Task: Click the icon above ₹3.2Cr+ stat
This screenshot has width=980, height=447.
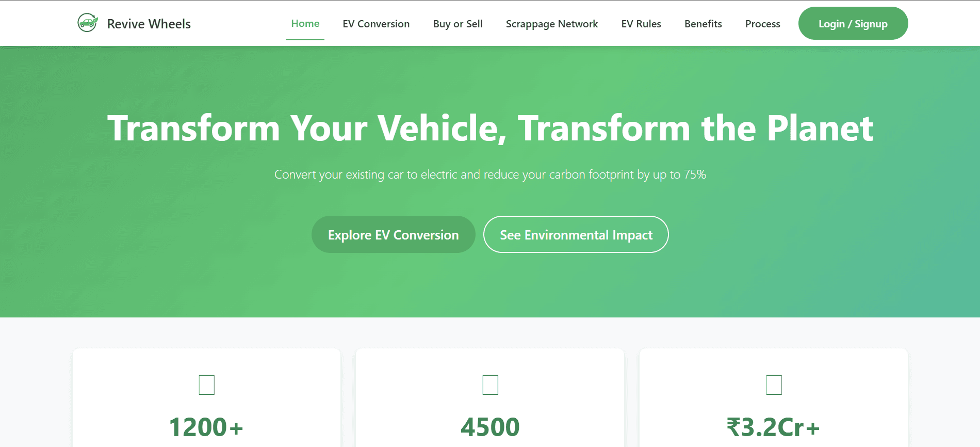Action: tap(774, 385)
